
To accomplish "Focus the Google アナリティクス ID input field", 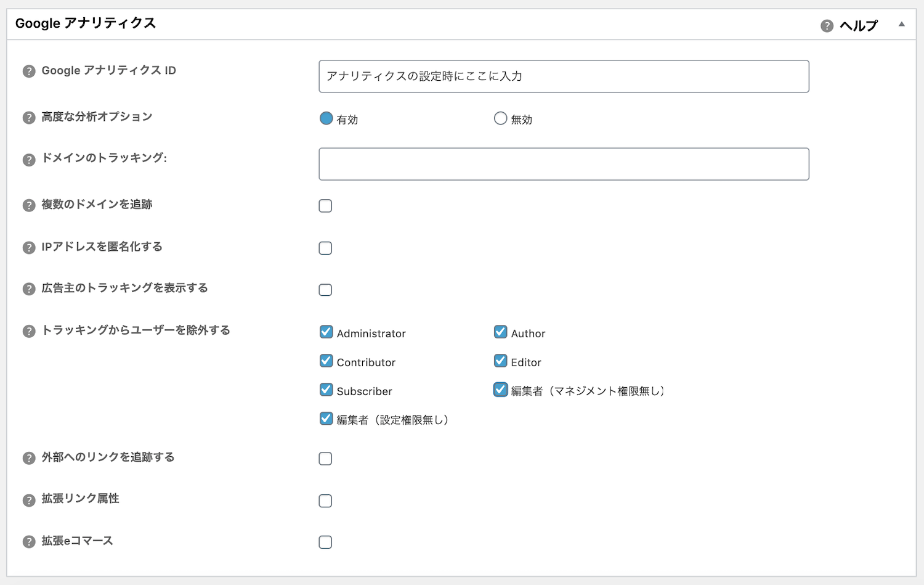I will tap(564, 76).
